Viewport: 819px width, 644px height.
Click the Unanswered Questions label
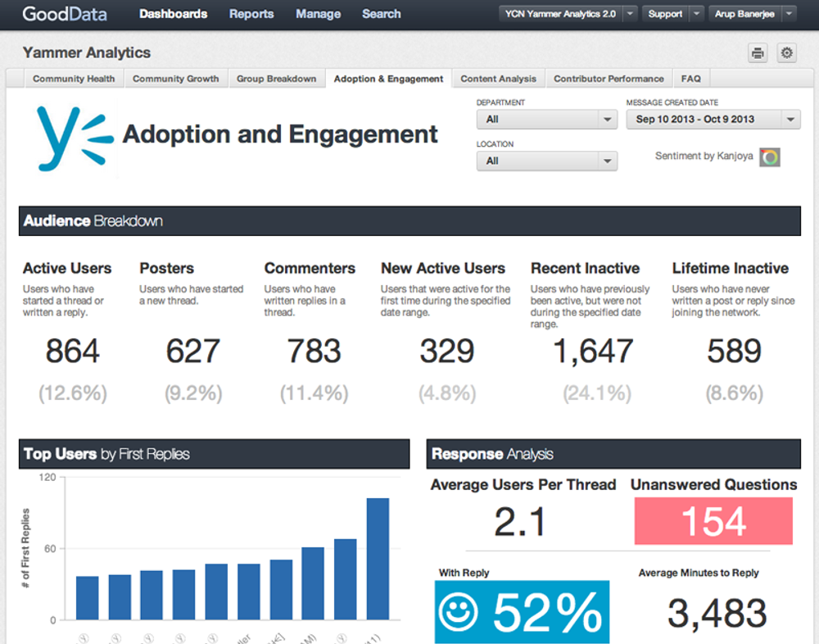tap(713, 484)
